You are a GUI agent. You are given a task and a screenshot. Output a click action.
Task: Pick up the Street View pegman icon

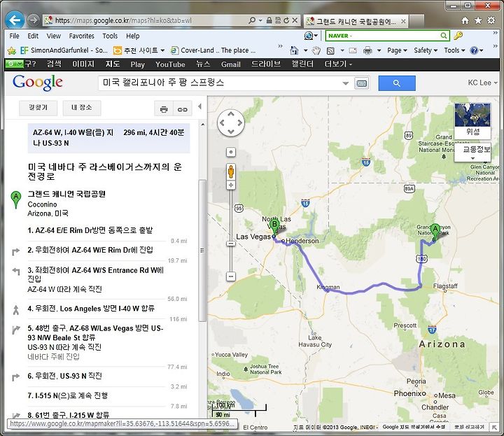point(231,172)
